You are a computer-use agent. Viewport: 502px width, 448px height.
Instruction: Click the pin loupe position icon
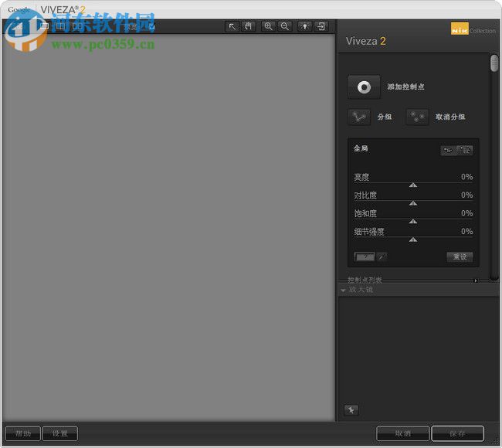[x=351, y=410]
